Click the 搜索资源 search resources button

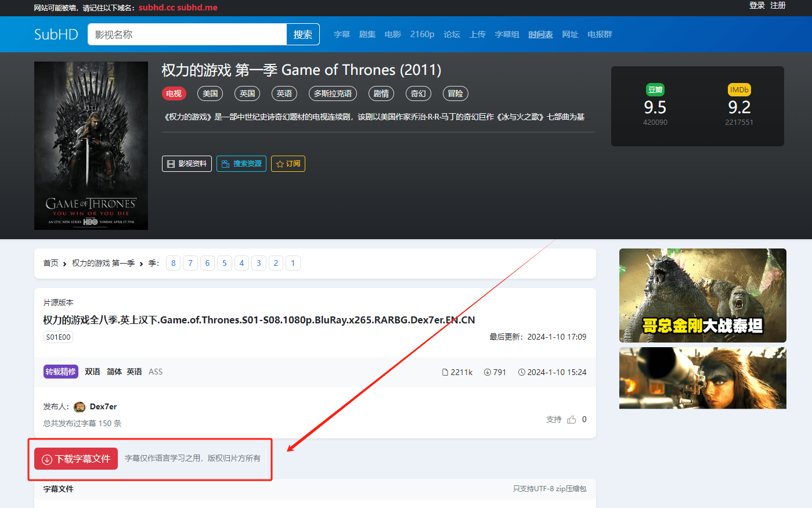241,164
